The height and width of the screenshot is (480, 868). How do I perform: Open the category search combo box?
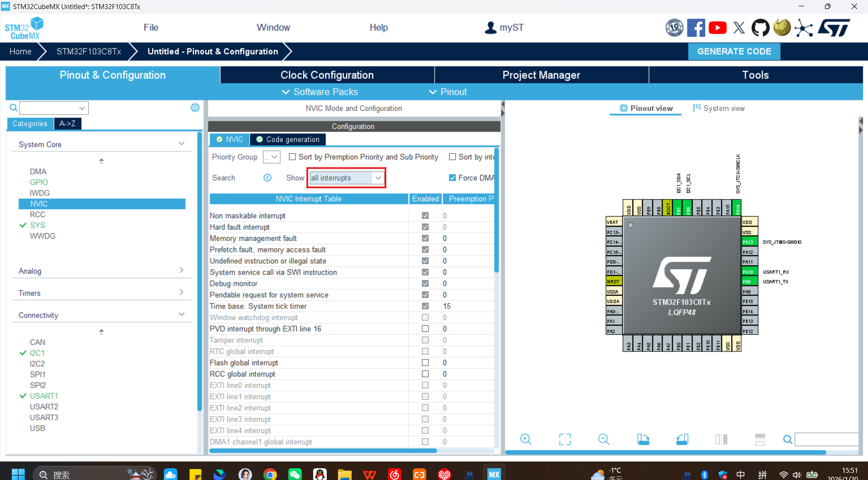point(54,108)
